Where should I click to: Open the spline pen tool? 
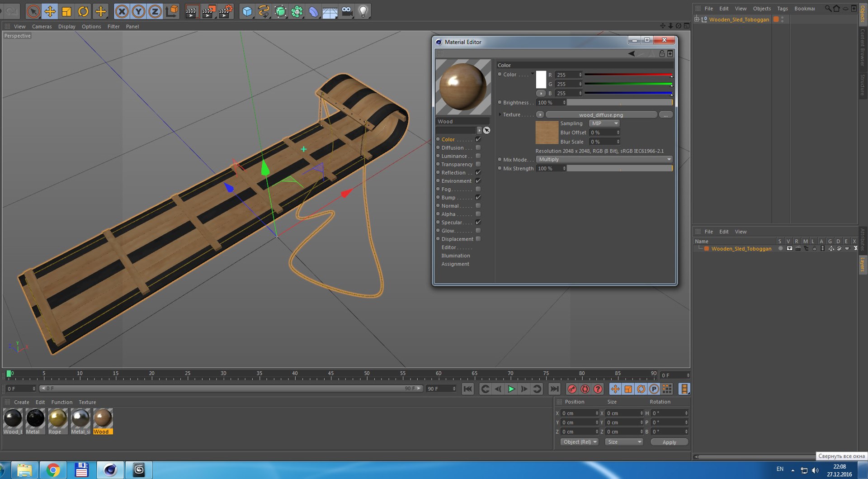click(x=264, y=11)
